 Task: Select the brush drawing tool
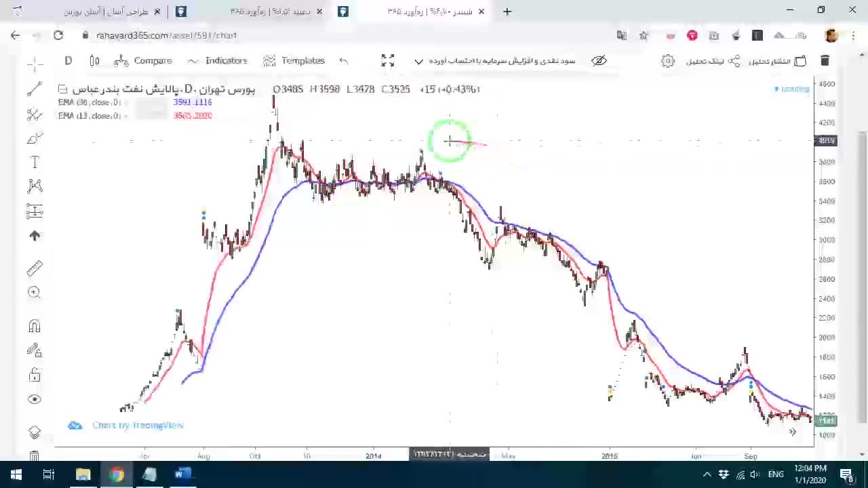point(35,138)
